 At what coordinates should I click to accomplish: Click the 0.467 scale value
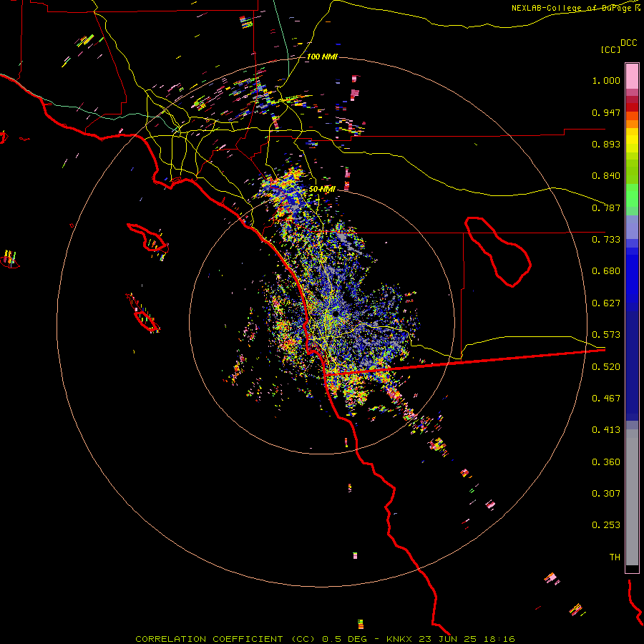point(606,399)
